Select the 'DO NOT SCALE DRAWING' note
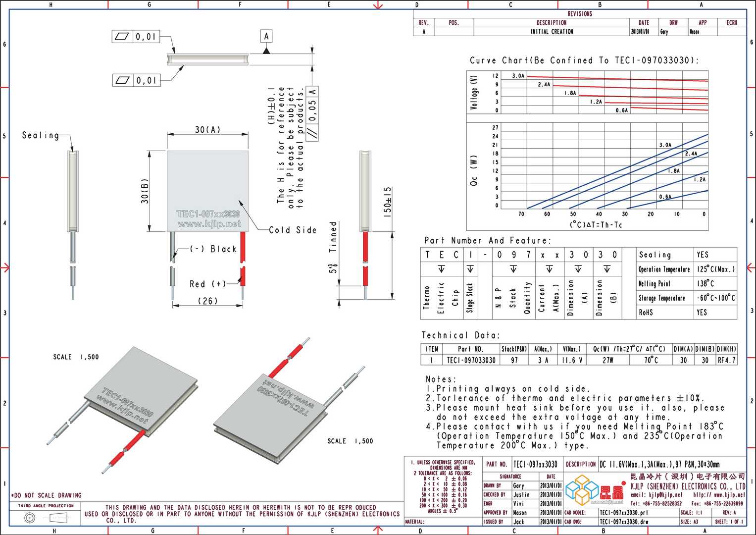The width and height of the screenshot is (756, 535). 47,495
